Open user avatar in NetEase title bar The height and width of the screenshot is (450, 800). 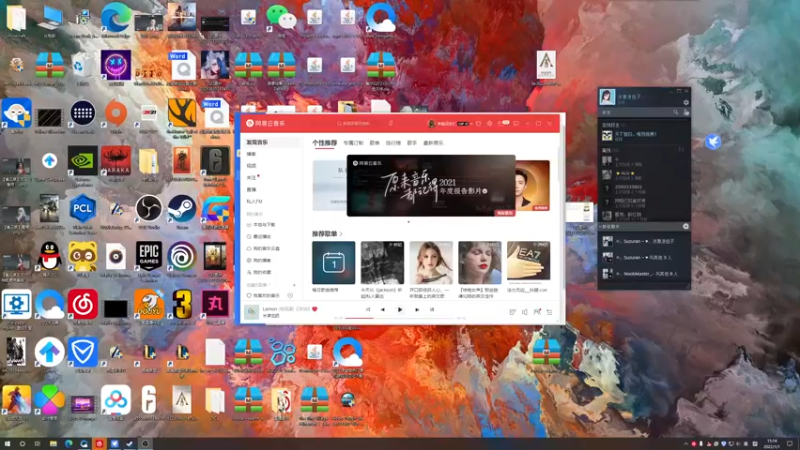(x=431, y=123)
